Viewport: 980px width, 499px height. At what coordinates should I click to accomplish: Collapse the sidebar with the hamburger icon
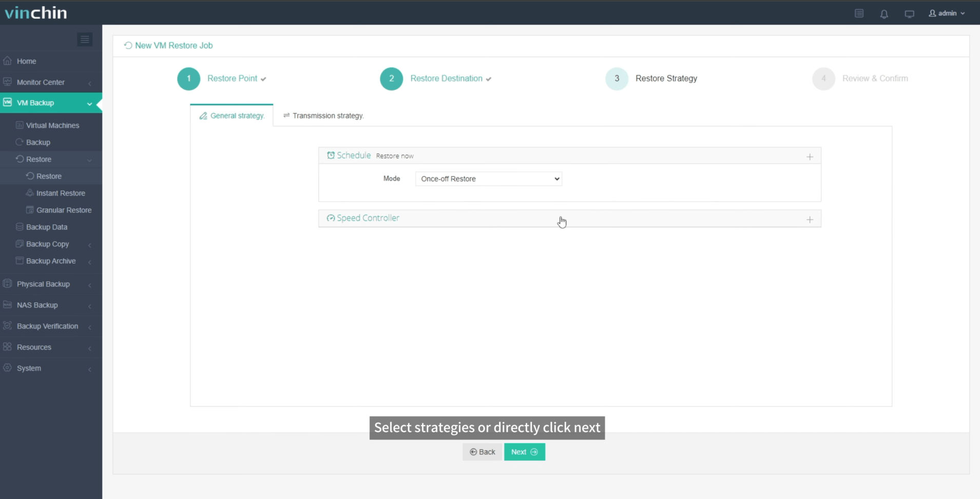click(85, 40)
